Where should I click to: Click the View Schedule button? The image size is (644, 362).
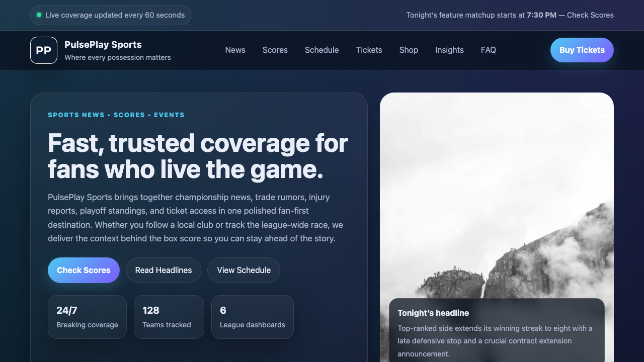(x=244, y=270)
